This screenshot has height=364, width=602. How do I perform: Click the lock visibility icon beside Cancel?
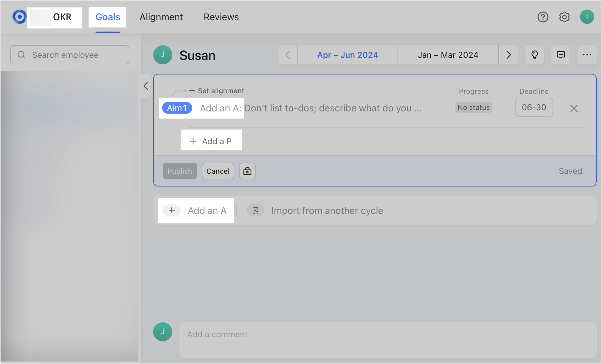[247, 171]
